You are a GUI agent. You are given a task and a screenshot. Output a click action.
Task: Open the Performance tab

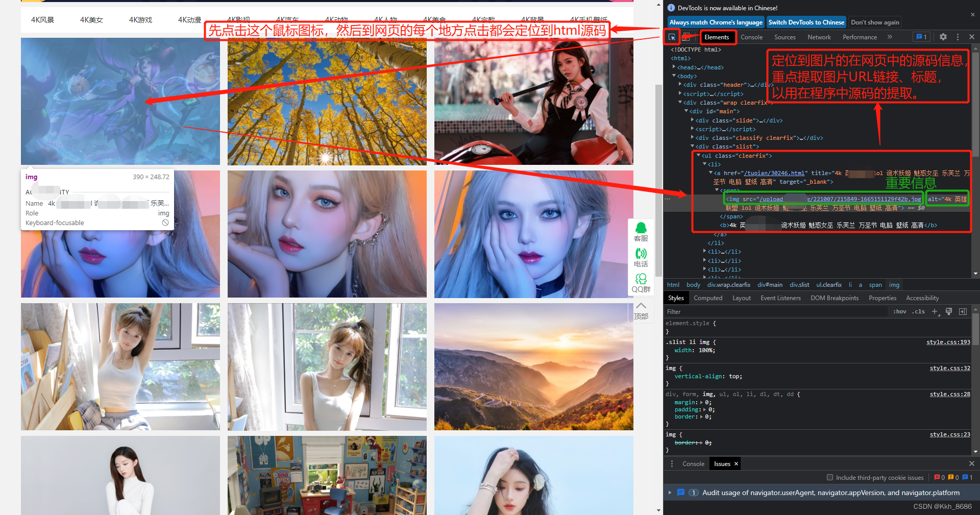(860, 37)
